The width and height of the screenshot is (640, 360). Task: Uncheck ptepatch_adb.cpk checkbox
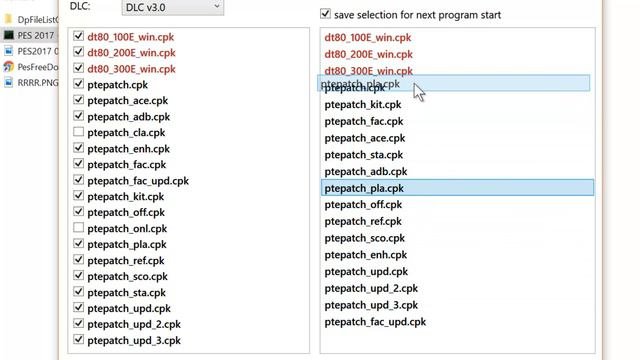(78, 116)
